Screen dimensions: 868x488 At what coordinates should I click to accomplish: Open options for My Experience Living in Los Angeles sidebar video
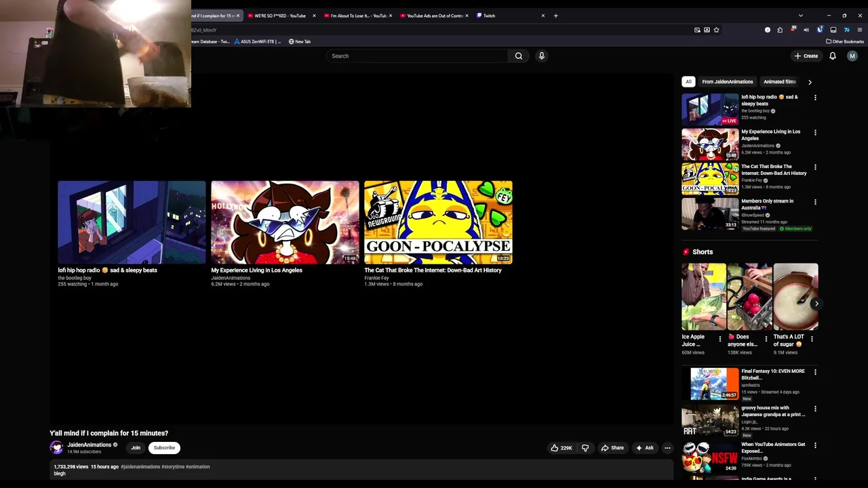(815, 132)
